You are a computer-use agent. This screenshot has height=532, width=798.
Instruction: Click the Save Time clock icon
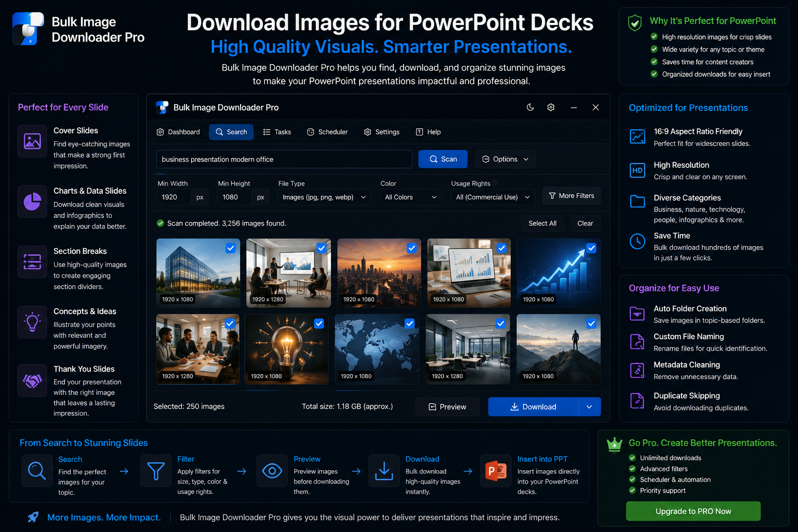coord(637,241)
